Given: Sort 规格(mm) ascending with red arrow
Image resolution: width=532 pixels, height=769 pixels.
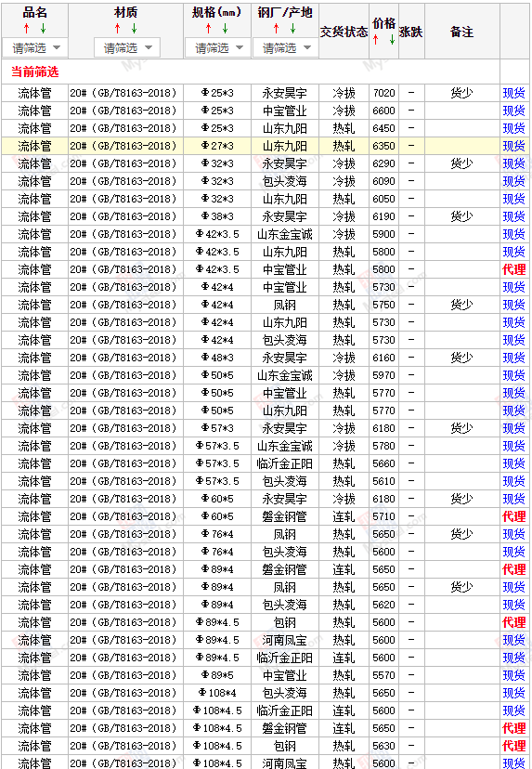Looking at the screenshot, I should [209, 29].
